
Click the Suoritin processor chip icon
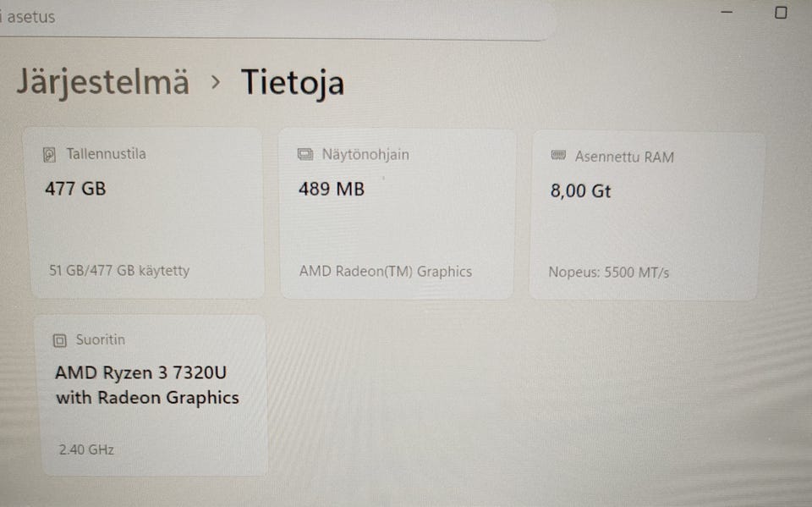[x=59, y=340]
